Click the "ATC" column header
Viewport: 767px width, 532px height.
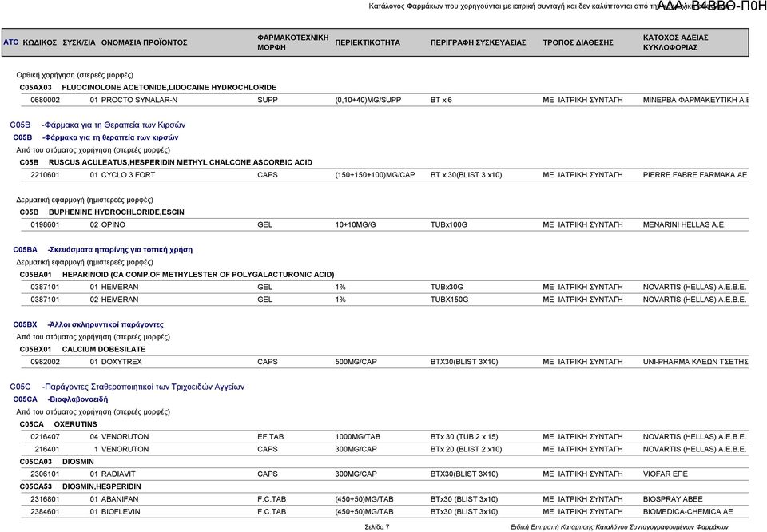tap(10, 42)
